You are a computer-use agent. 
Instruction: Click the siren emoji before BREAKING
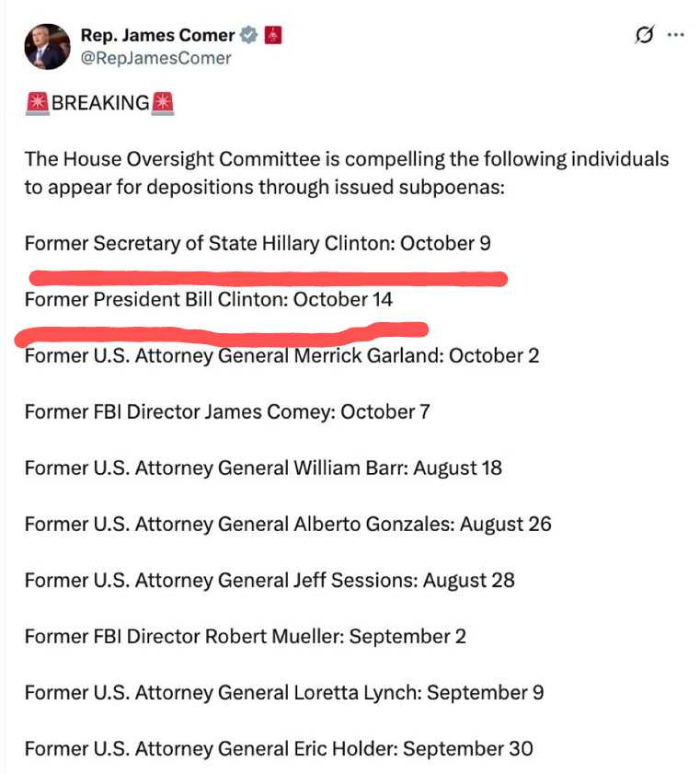coord(37,103)
